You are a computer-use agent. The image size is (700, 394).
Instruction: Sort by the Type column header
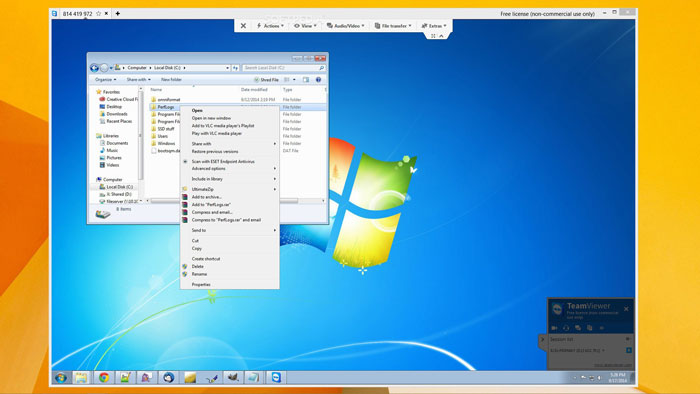(x=287, y=90)
